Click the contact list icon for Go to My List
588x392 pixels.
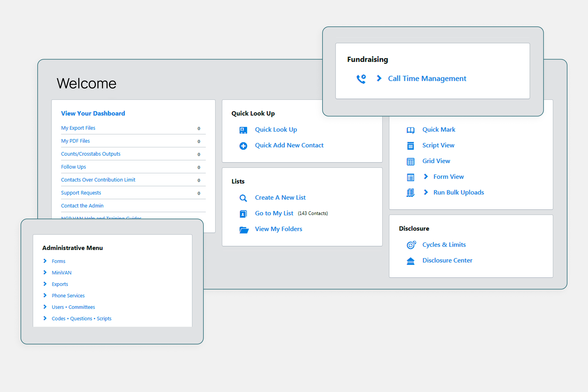tap(243, 214)
